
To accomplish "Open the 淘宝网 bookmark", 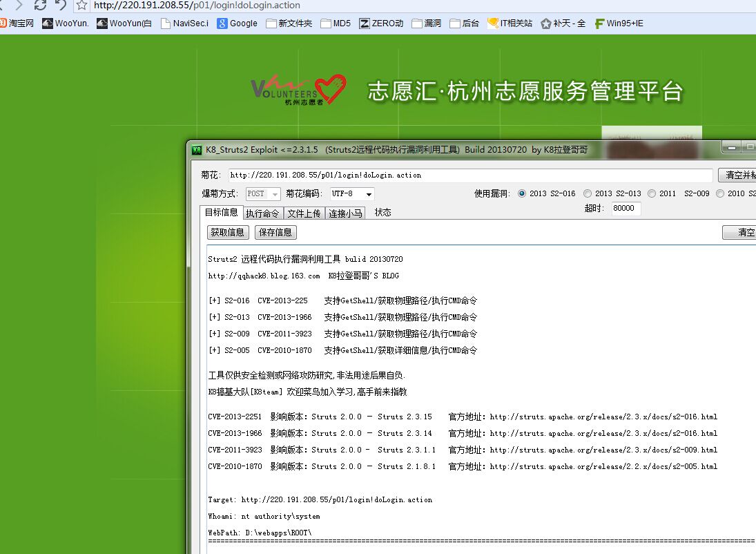I will click(17, 23).
